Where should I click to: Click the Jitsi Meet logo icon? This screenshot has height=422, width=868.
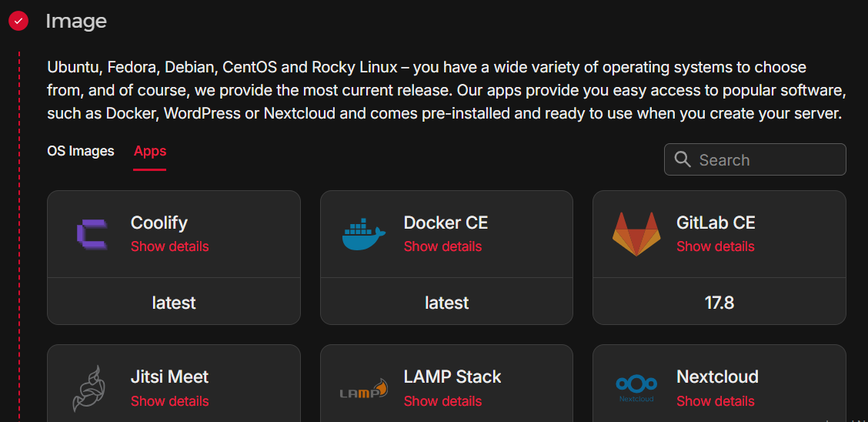click(x=87, y=389)
